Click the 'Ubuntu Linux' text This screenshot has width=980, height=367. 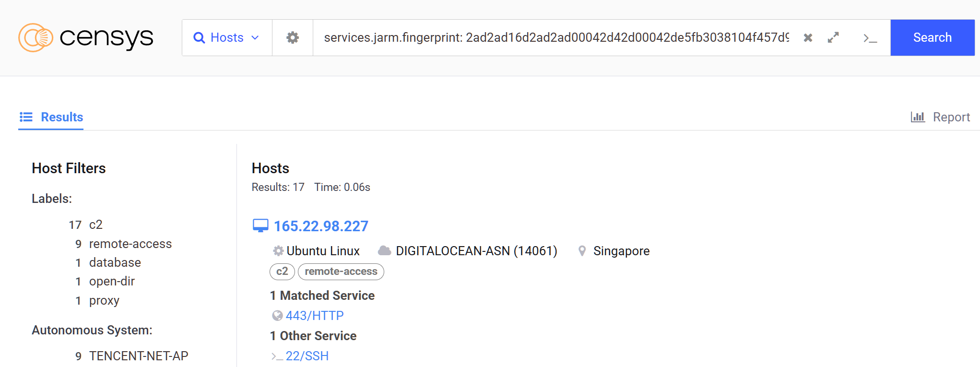pos(323,251)
